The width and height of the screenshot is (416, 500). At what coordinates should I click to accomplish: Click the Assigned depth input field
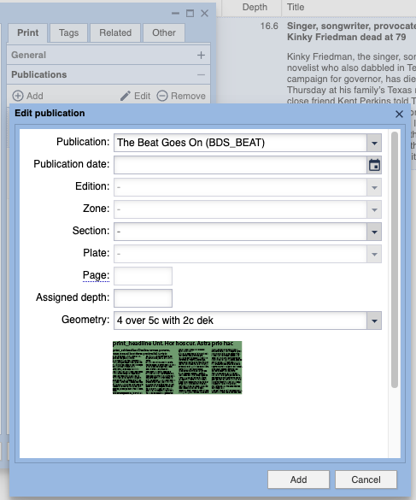coord(143,298)
